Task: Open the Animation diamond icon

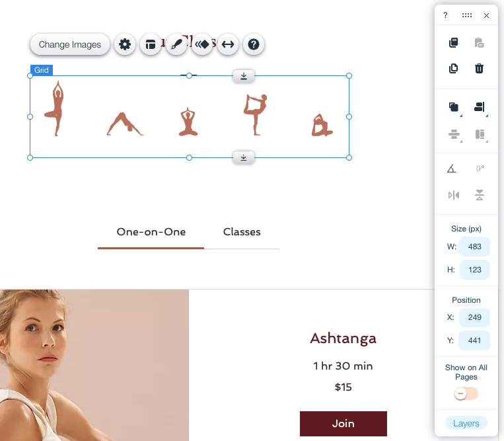Action: pos(202,44)
